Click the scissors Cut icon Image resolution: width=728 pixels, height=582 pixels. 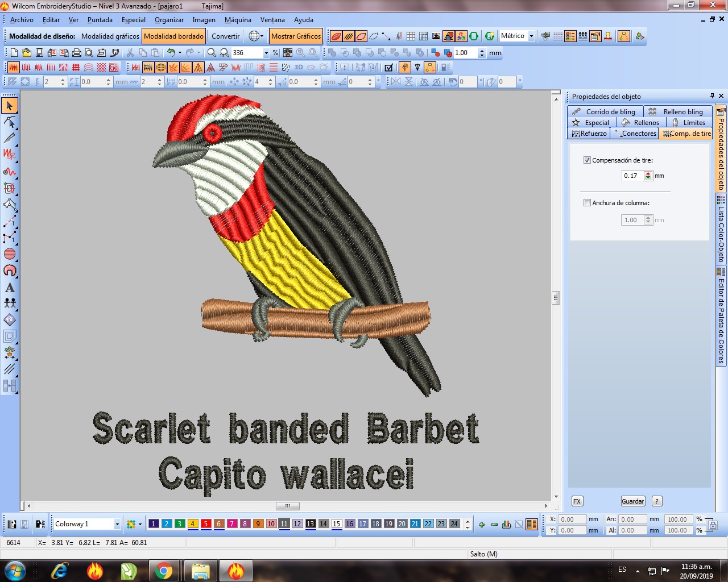[x=130, y=53]
